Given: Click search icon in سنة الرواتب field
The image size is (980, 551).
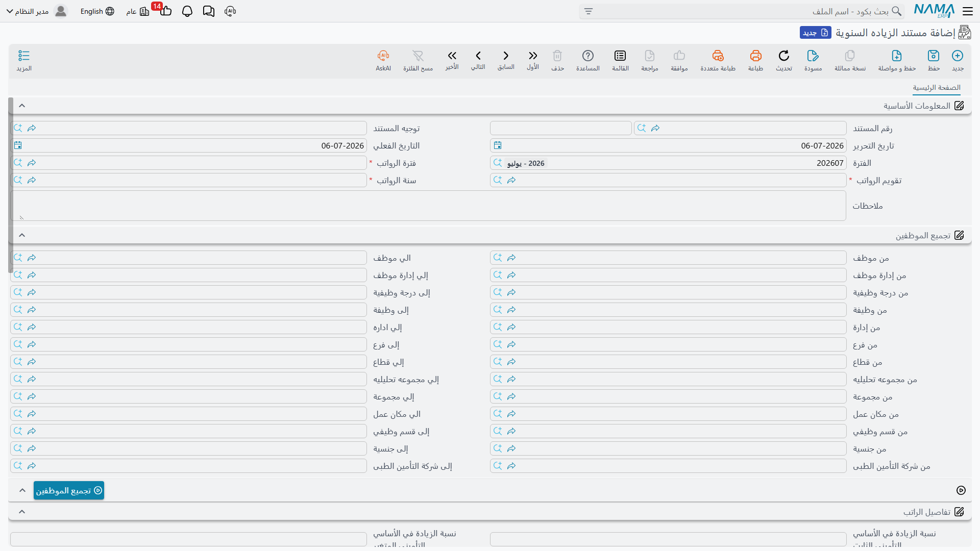Looking at the screenshot, I should (18, 180).
